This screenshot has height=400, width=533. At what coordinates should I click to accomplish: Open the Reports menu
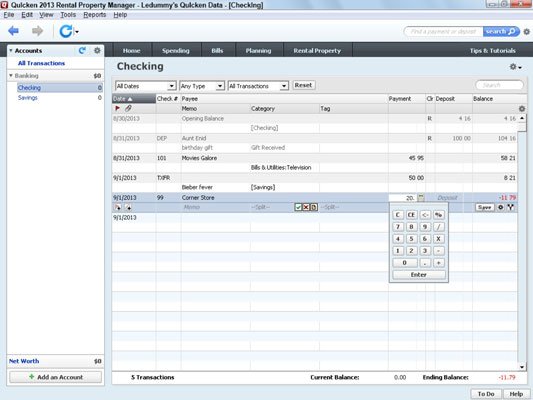[x=94, y=15]
